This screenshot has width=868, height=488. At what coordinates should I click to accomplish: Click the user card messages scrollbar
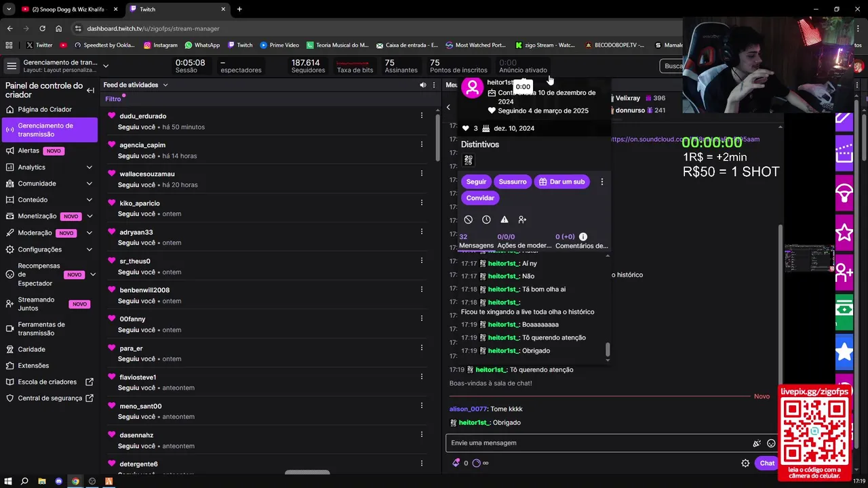607,350
